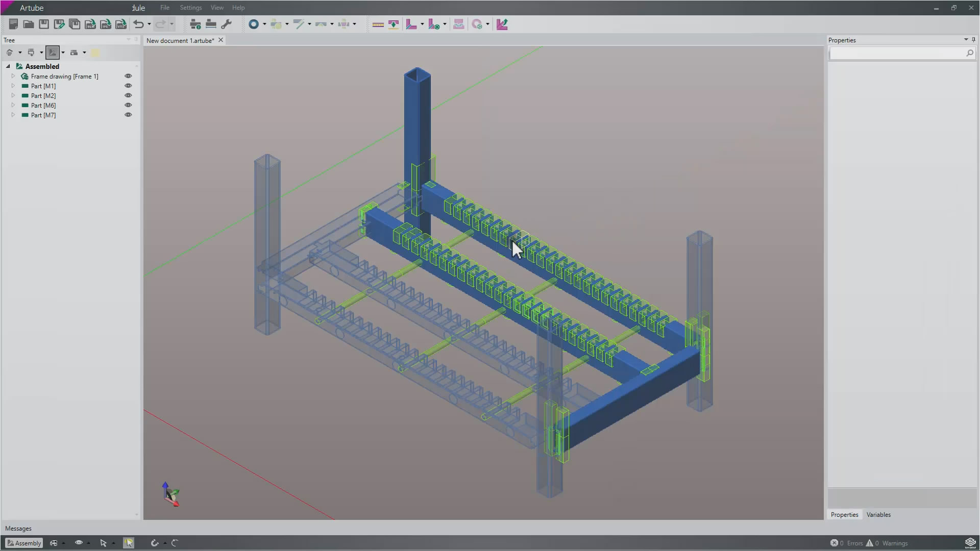This screenshot has height=551, width=980.
Task: Save the document with floppy icon
Action: pyautogui.click(x=44, y=24)
